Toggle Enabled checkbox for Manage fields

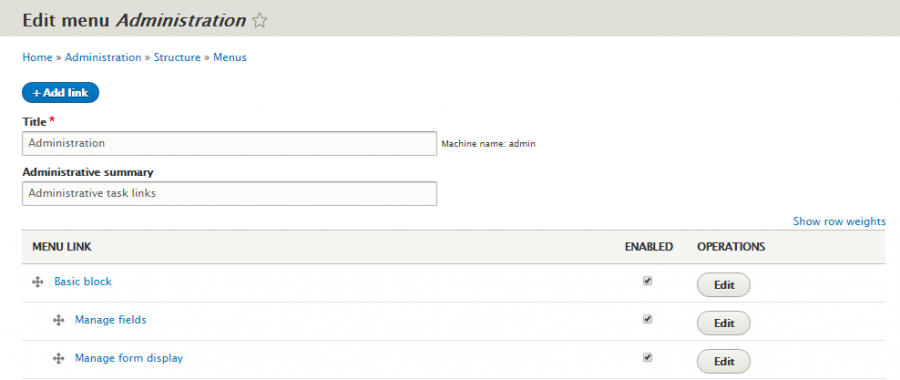pyautogui.click(x=647, y=319)
